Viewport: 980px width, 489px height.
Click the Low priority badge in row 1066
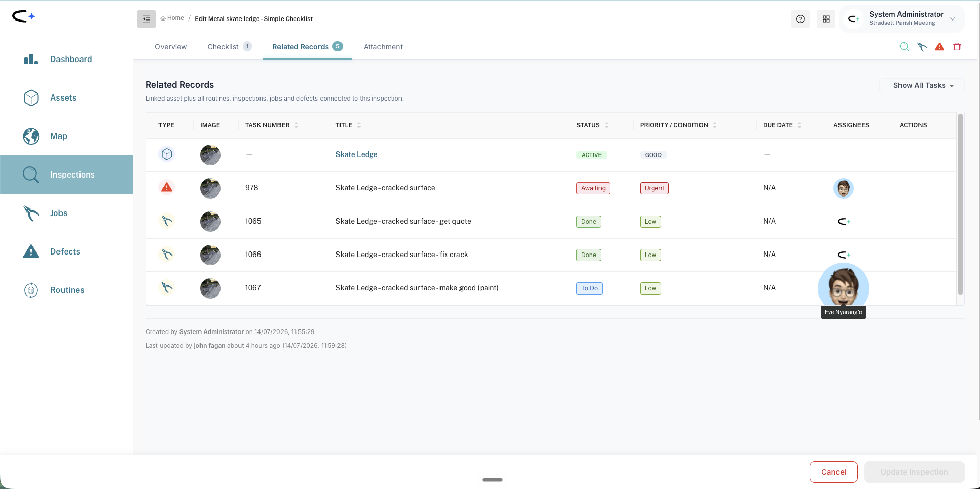tap(650, 255)
